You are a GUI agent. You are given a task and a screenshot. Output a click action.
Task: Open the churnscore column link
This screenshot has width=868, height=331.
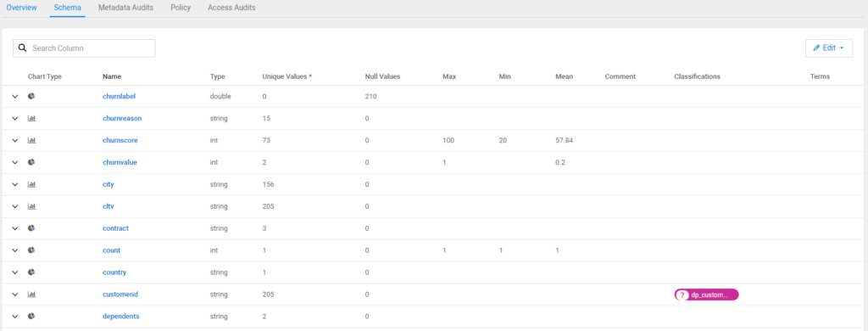tap(120, 140)
